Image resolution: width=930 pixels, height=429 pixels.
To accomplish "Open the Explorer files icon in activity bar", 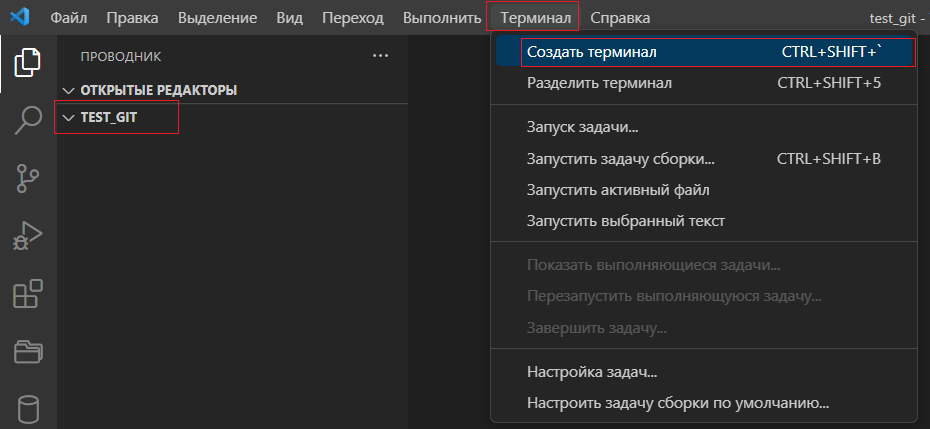I will [x=28, y=62].
